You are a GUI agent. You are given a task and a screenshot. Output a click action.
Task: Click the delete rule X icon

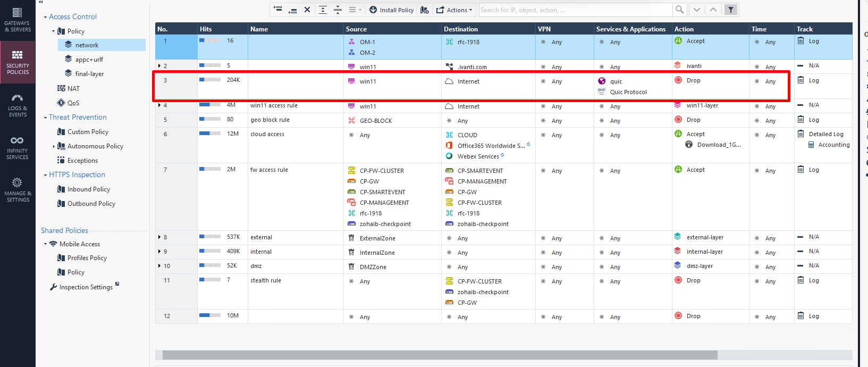(307, 10)
